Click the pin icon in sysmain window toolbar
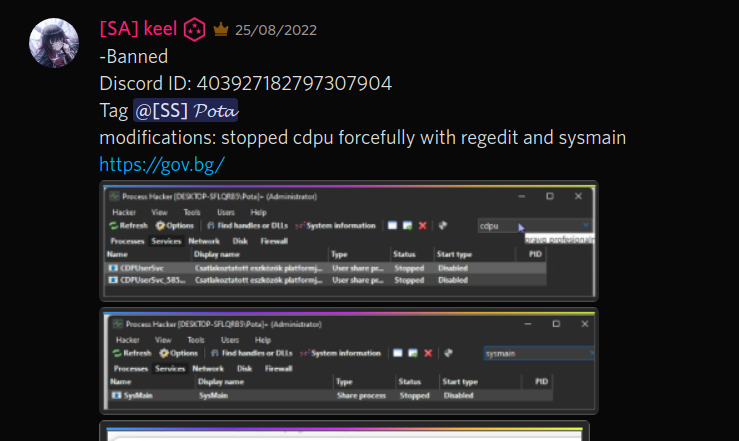Viewport: 739px width, 441px height. (x=448, y=353)
